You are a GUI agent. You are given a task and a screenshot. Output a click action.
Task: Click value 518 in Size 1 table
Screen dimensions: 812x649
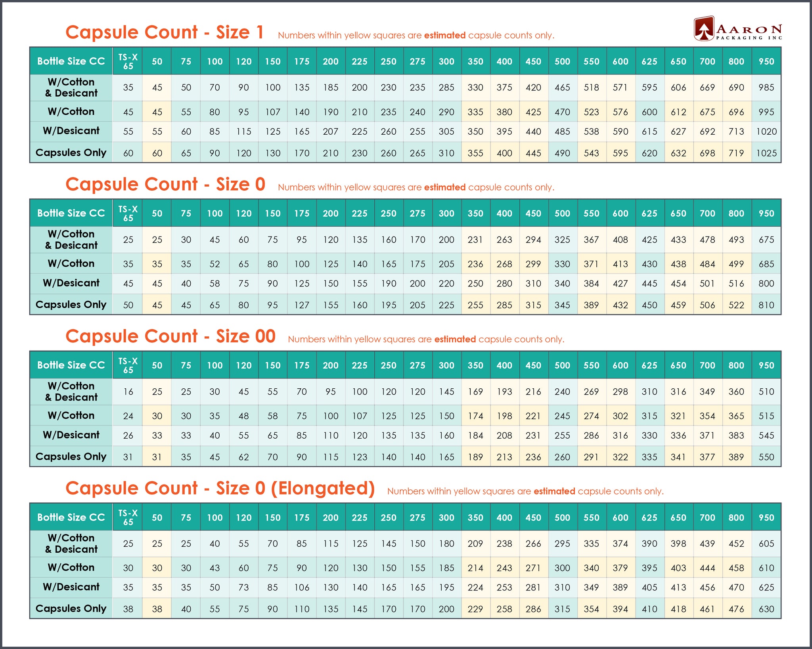click(x=591, y=88)
